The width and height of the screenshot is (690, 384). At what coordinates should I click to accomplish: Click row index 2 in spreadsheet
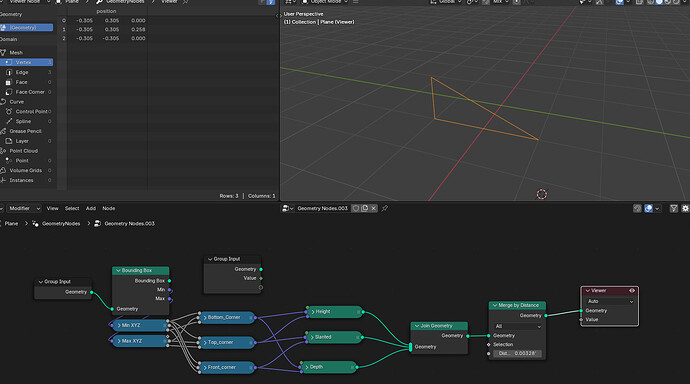coord(64,38)
